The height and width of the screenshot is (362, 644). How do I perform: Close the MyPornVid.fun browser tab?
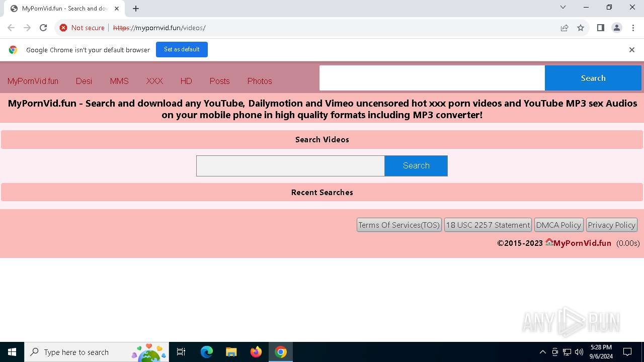[x=117, y=9]
